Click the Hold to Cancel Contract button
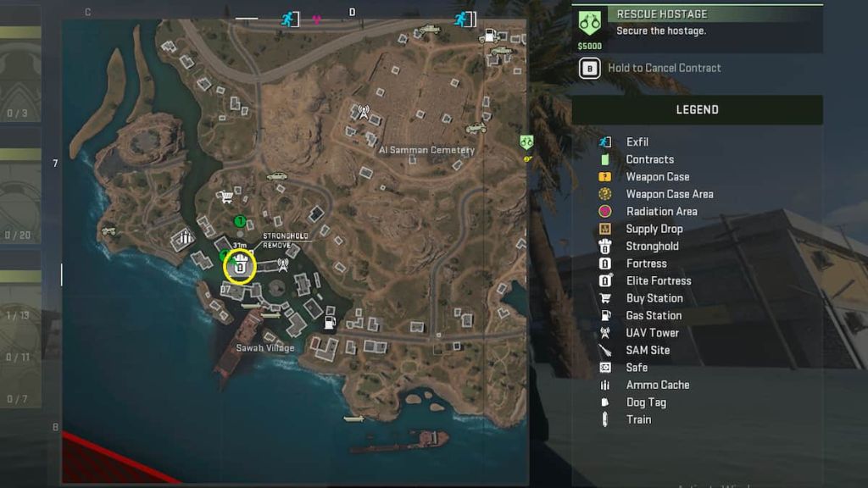 click(650, 68)
